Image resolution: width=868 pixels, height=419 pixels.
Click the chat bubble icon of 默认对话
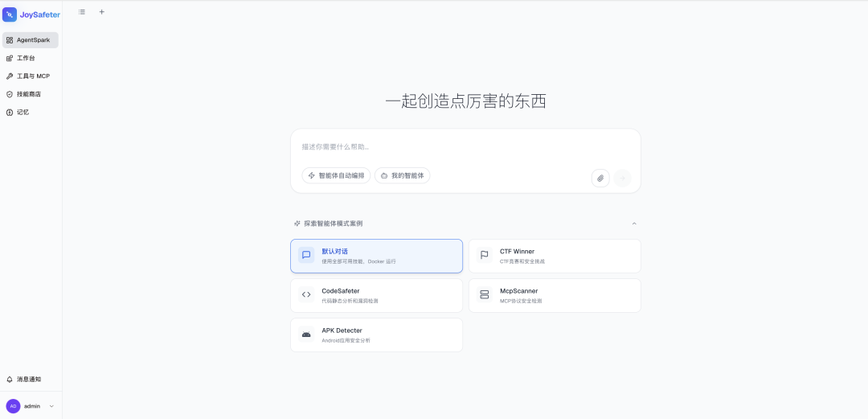click(306, 255)
